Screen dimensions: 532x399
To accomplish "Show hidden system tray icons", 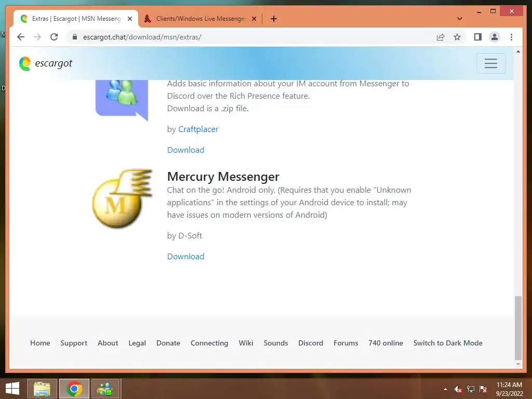I will point(445,389).
